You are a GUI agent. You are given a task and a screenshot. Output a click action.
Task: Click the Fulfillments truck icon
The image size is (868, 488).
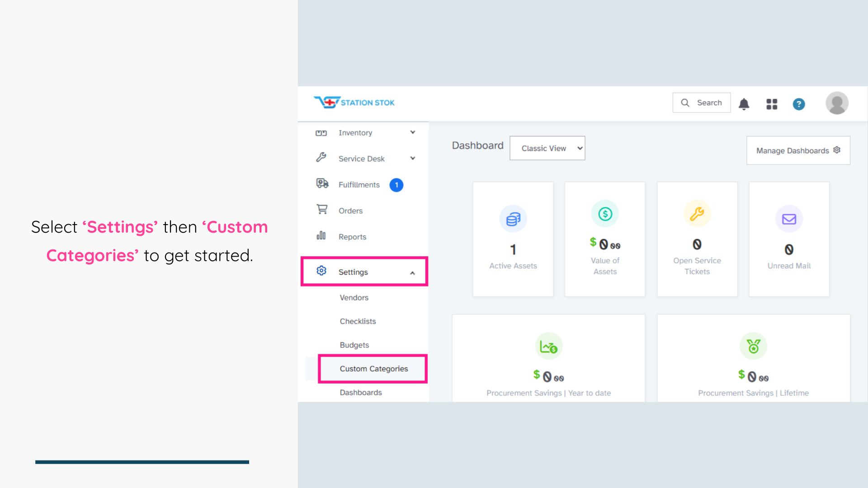click(322, 183)
